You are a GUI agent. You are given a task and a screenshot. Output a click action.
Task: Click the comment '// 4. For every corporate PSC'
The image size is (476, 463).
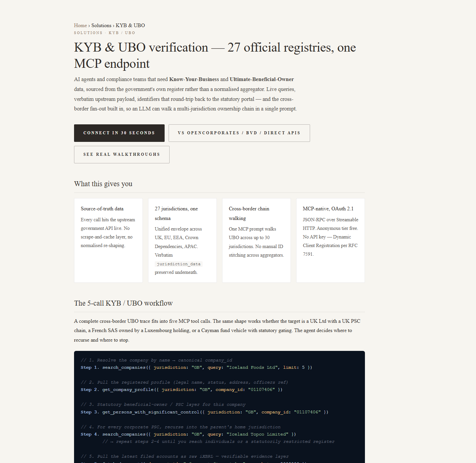pos(180,427)
